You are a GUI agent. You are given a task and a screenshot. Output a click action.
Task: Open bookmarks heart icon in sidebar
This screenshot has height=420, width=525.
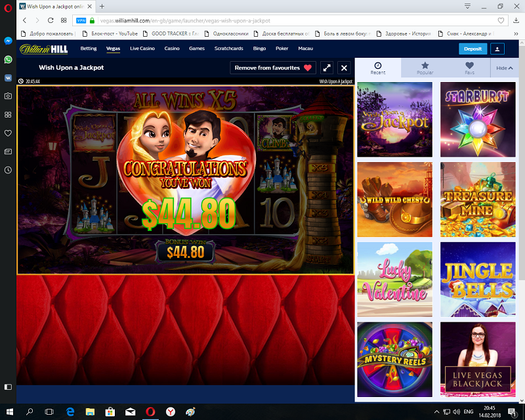[8, 133]
